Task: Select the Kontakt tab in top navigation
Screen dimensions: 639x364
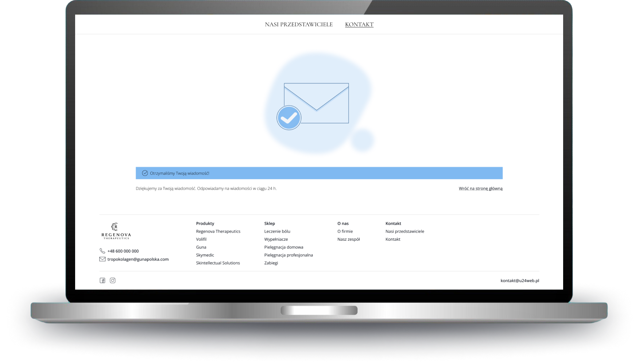Action: 359,24
